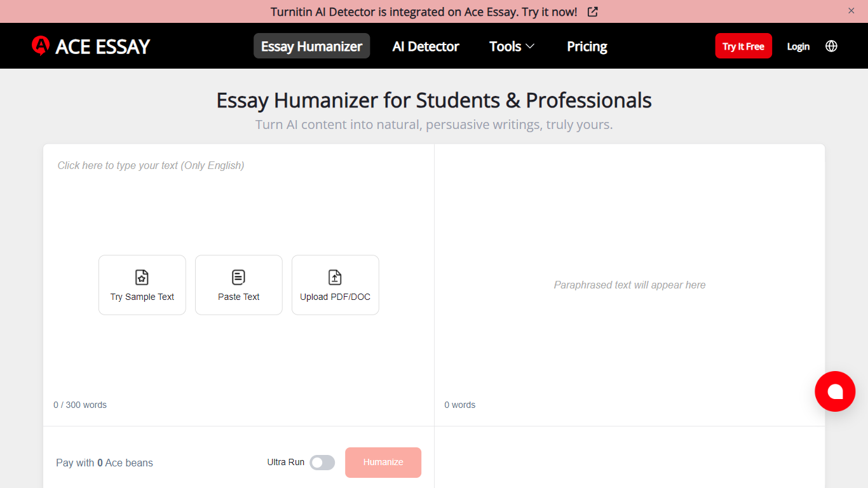The height and width of the screenshot is (488, 868).
Task: Click the Try Sample Text star icon
Action: 142,277
